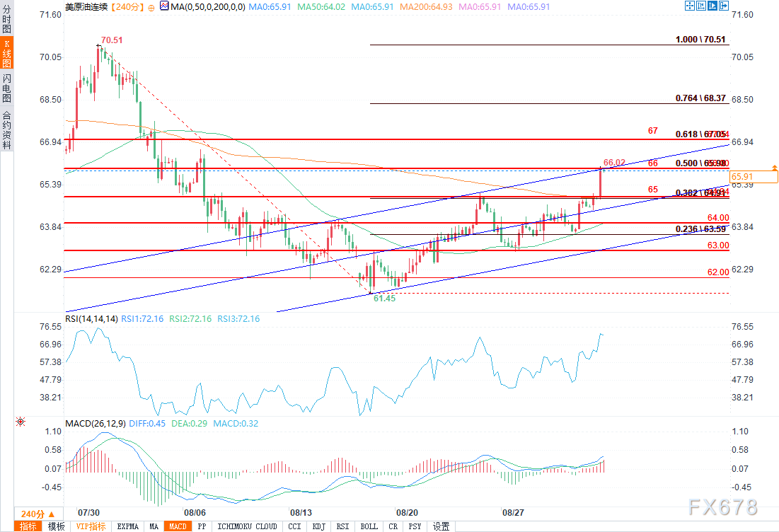This screenshot has width=779, height=532.
Task: Click the 08/13 date on time axis
Action: [301, 513]
